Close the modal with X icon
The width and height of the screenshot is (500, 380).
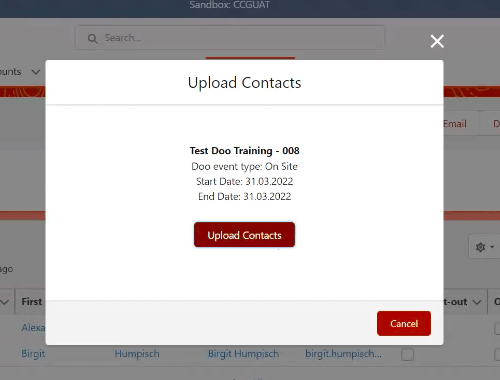point(437,41)
